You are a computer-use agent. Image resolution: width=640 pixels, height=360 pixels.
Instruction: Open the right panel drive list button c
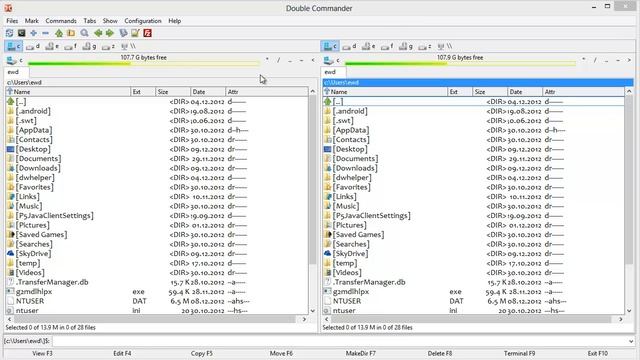point(331,61)
